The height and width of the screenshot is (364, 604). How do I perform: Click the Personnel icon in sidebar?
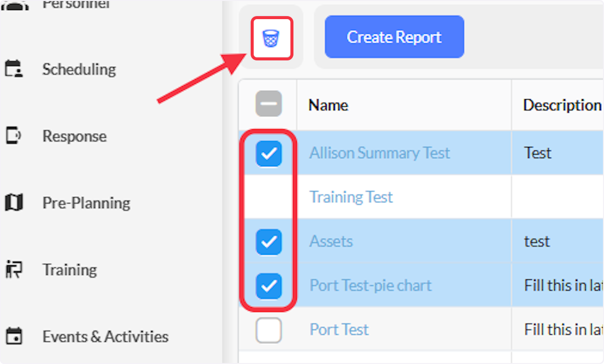[14, 4]
